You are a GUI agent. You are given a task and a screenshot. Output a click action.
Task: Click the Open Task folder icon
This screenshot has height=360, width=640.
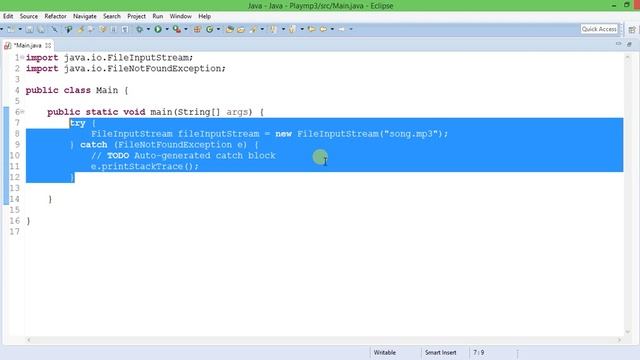coord(241,29)
